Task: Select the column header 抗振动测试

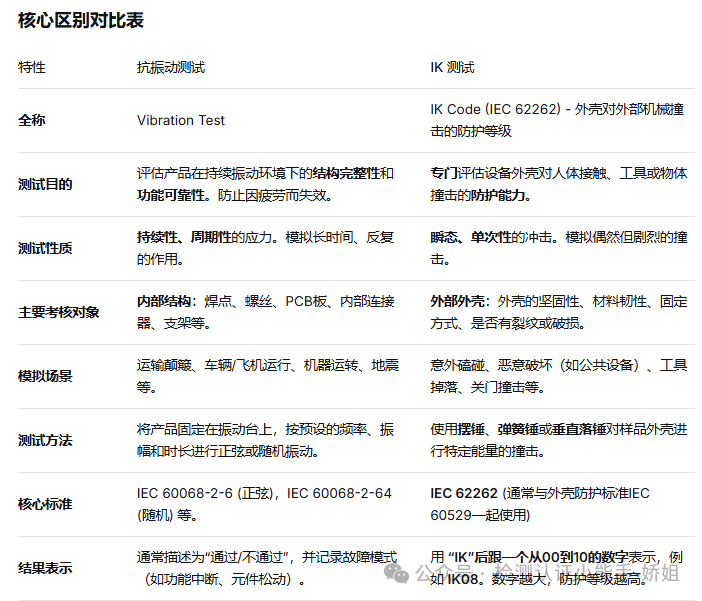Action: (x=171, y=68)
